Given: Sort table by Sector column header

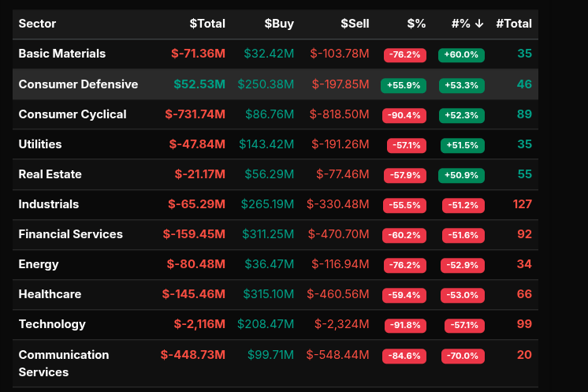Looking at the screenshot, I should pyautogui.click(x=37, y=24).
